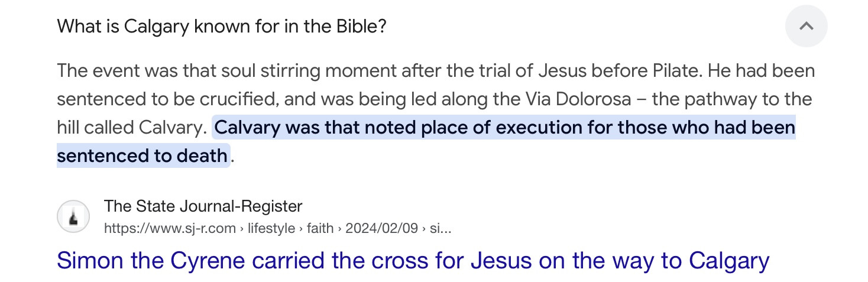Collapse the Calgary question with the chevron
Viewport: 868px width, 282px height.
point(806,26)
